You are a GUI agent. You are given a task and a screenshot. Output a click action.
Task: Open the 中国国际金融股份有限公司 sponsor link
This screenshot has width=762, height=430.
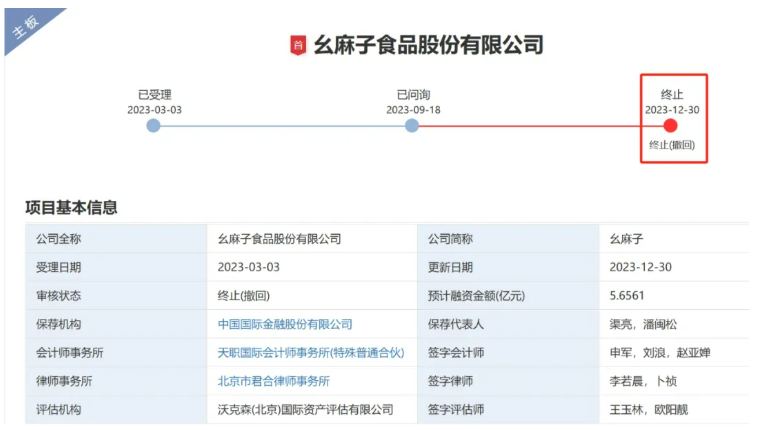[285, 324]
